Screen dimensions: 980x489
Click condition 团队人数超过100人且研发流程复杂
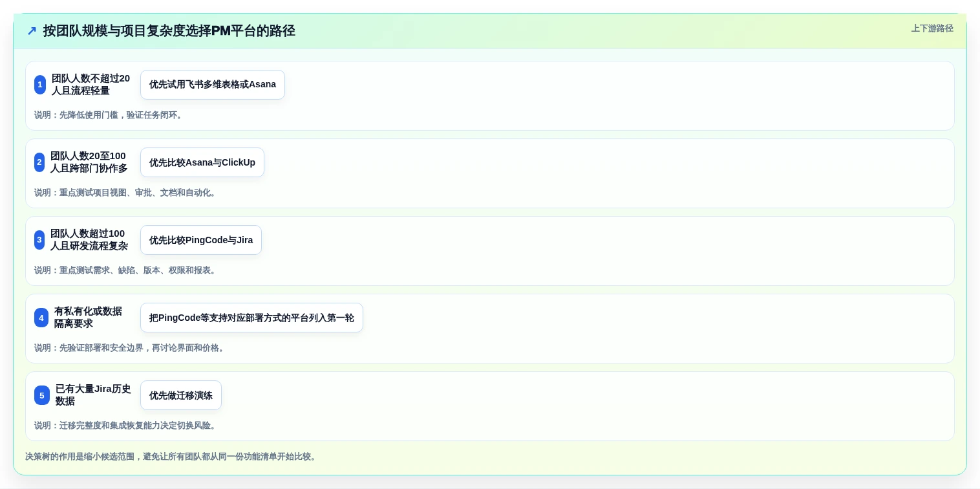89,240
